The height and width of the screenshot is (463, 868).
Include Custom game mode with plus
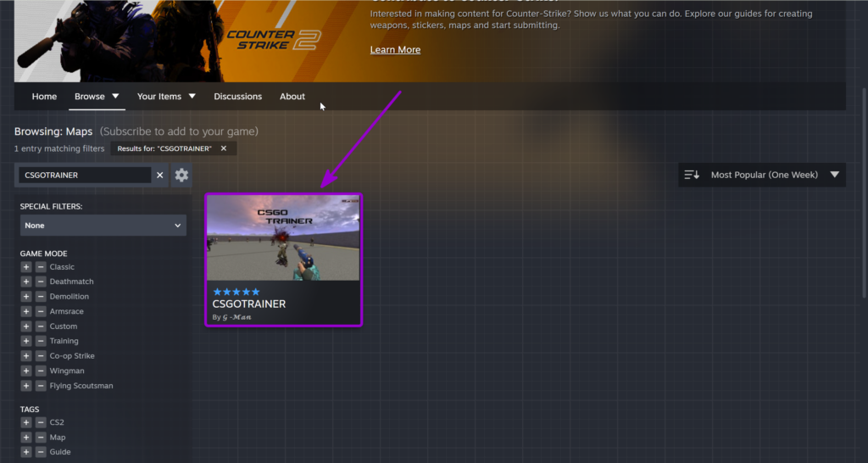(26, 326)
